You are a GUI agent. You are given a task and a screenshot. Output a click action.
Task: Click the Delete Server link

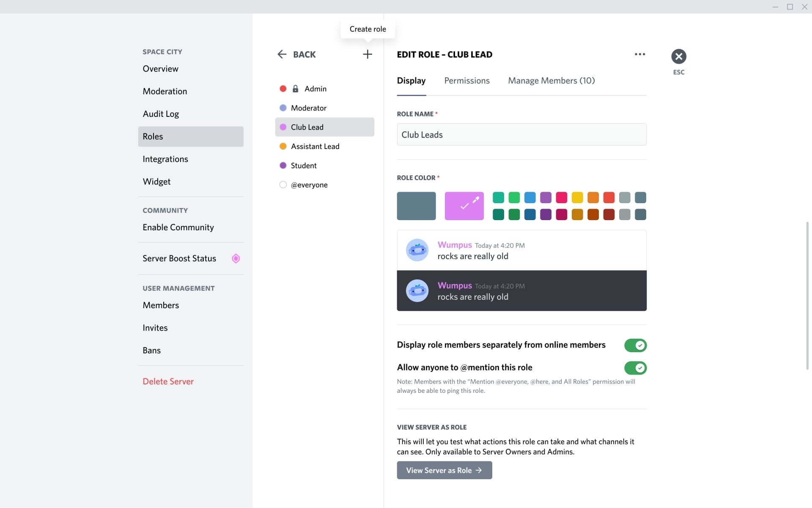click(168, 381)
